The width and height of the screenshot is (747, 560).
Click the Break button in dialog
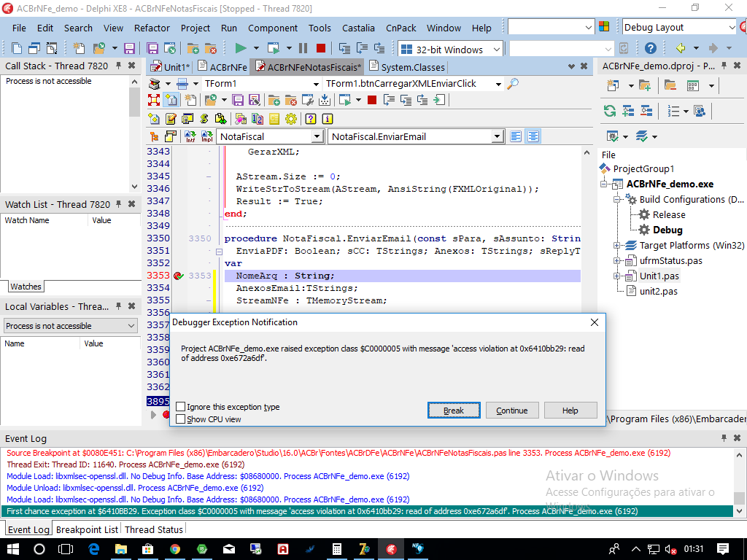click(x=454, y=411)
